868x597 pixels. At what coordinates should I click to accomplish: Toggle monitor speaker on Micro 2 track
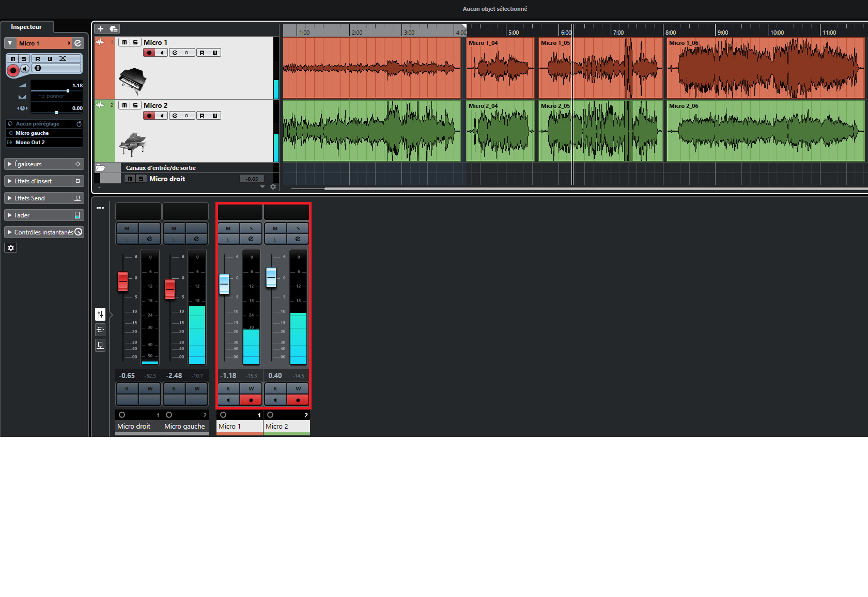pos(162,116)
